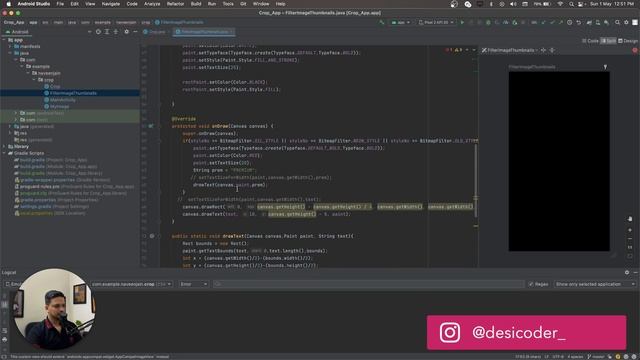
Task: Click the black preview device canvas
Action: (559, 161)
